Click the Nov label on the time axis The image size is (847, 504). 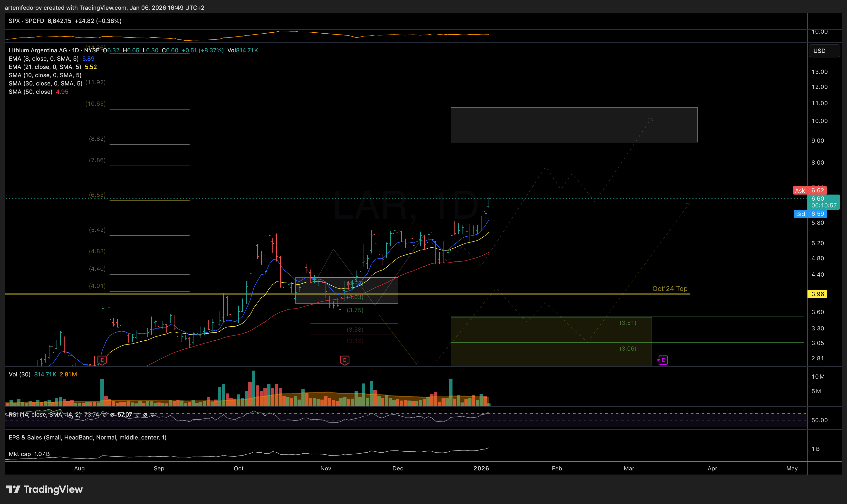pos(326,468)
